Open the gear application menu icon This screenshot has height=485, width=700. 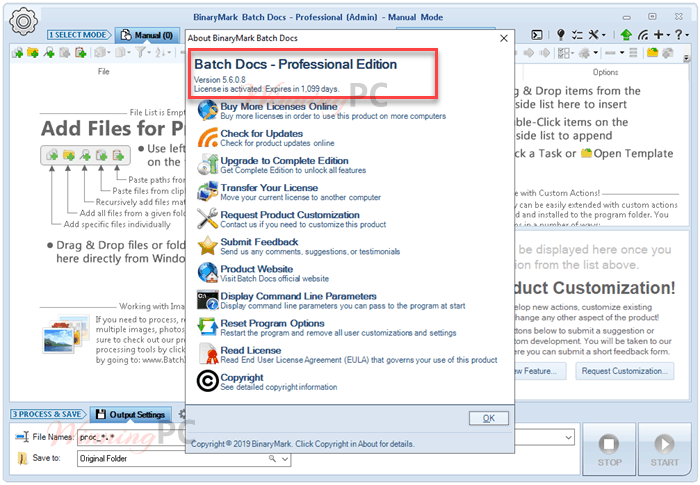(x=23, y=21)
